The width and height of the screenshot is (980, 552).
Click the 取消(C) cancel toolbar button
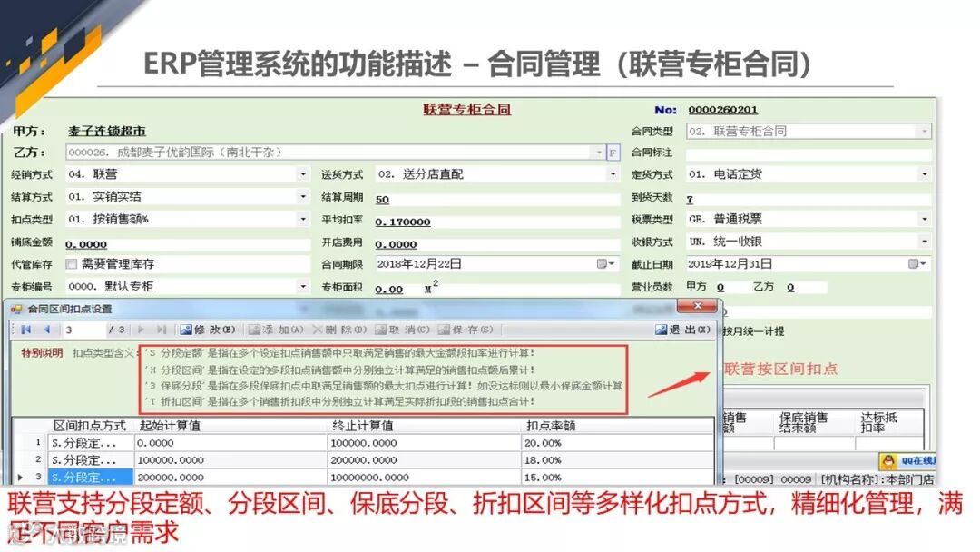tap(403, 330)
